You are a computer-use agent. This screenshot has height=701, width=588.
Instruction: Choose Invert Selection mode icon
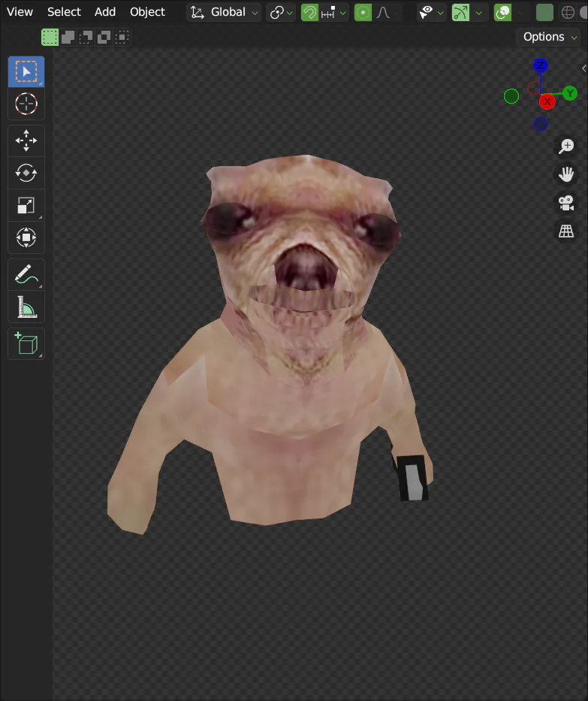coord(104,37)
